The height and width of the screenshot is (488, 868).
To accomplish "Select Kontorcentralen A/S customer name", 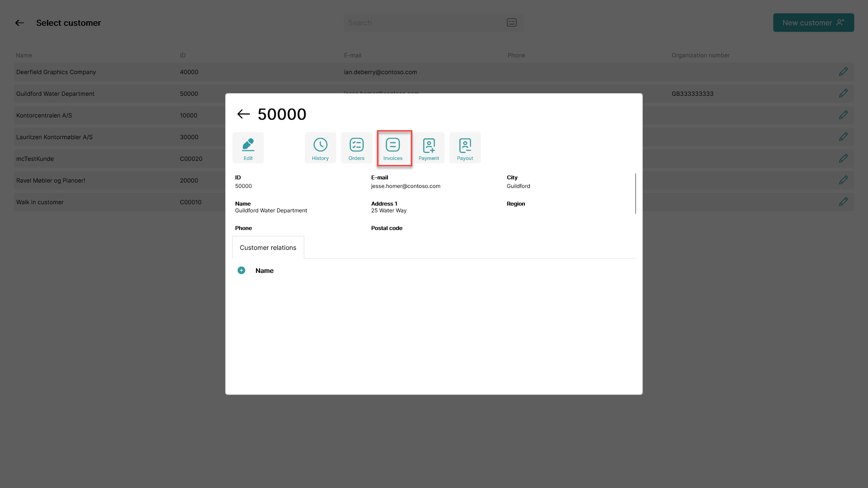I will [x=44, y=115].
